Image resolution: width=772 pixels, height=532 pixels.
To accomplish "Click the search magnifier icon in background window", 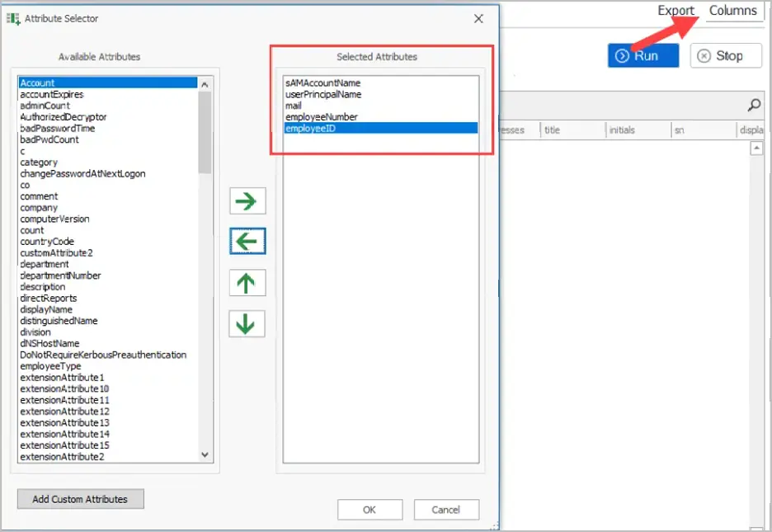I will [755, 105].
